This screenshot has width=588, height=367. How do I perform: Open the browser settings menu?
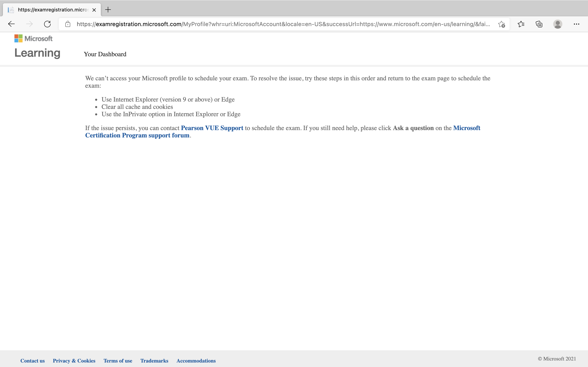(x=576, y=24)
